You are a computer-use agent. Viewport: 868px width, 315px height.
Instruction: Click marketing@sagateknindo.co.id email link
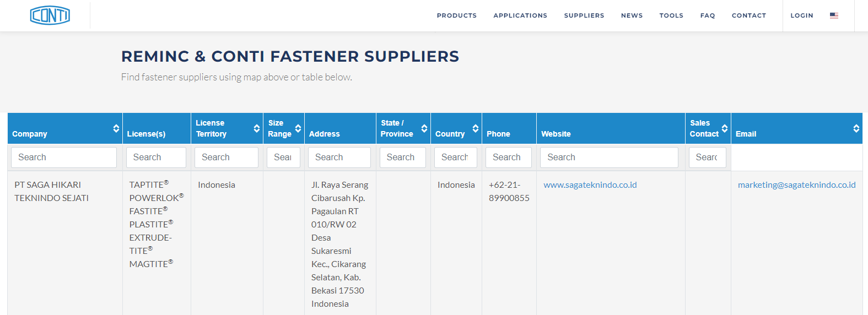(x=796, y=185)
